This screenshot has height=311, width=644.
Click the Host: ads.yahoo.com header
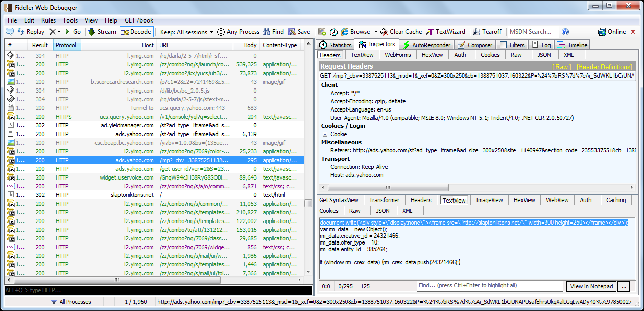tap(356, 175)
